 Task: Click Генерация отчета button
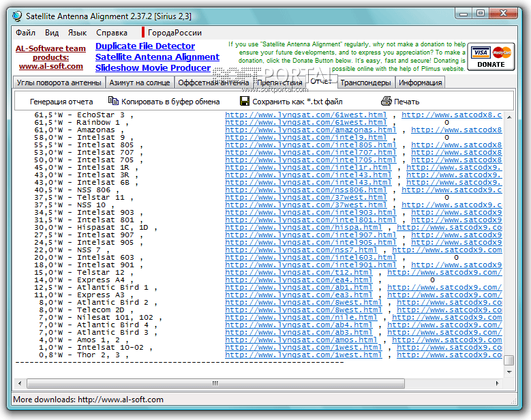(x=61, y=102)
